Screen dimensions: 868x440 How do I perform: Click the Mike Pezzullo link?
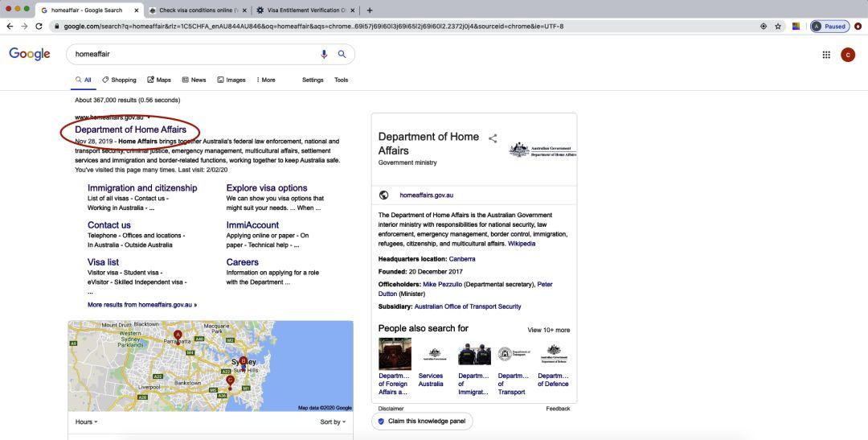(442, 284)
